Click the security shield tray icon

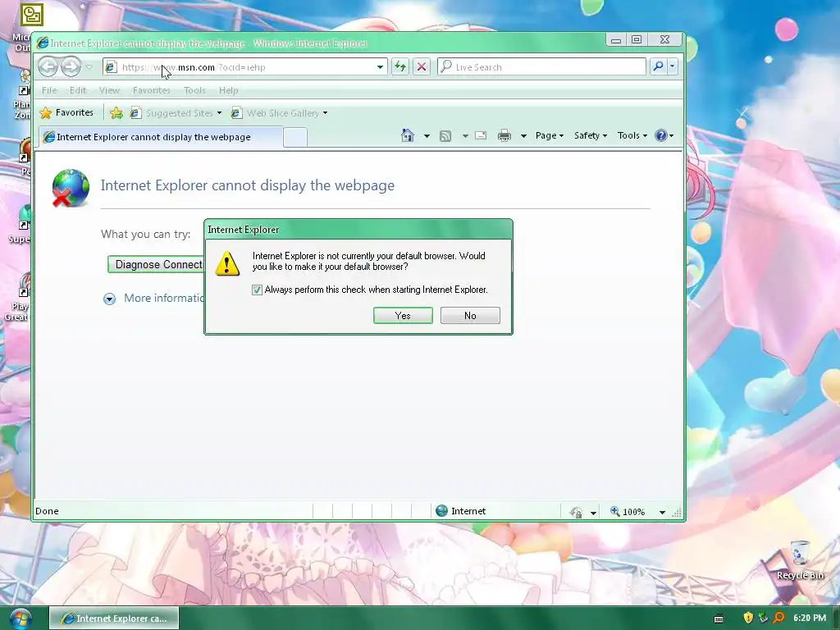748,619
